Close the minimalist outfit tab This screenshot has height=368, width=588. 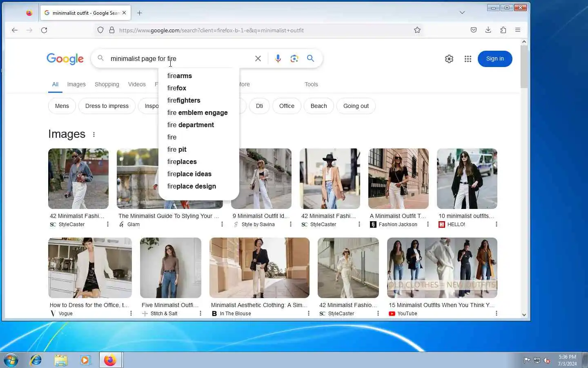124,13
